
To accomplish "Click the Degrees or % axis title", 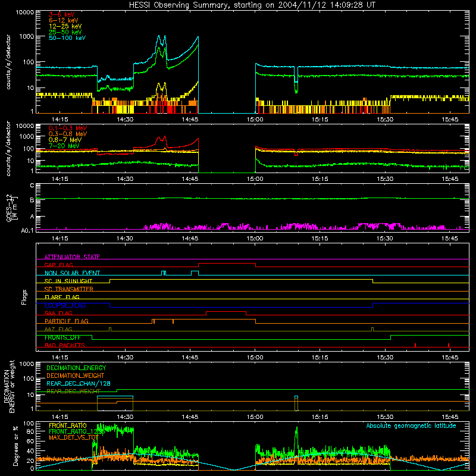I will [x=16, y=446].
